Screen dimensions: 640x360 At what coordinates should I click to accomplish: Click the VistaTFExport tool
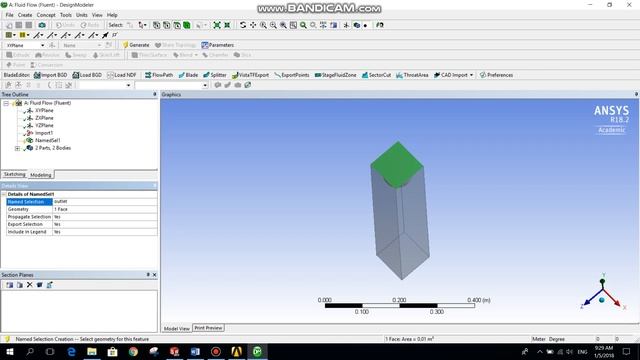pyautogui.click(x=250, y=75)
